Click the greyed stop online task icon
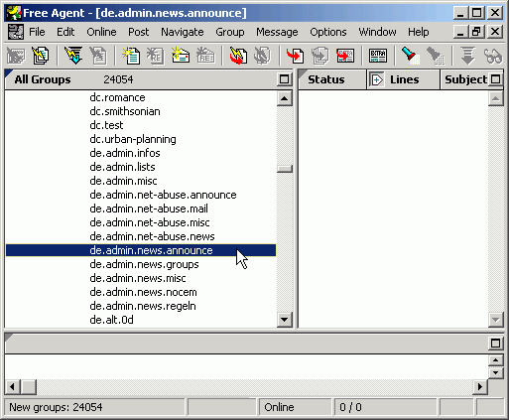Viewport: 509px width, 420px height. tap(262, 56)
